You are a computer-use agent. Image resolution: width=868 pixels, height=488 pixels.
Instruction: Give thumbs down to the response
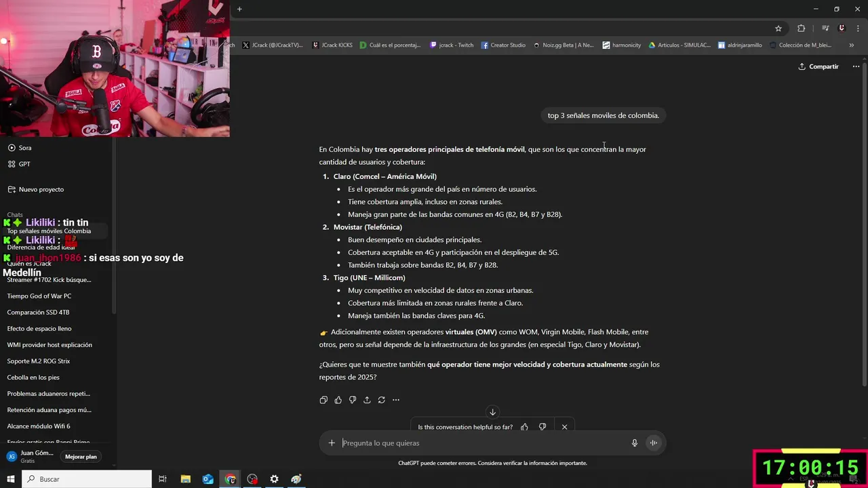pyautogui.click(x=353, y=400)
